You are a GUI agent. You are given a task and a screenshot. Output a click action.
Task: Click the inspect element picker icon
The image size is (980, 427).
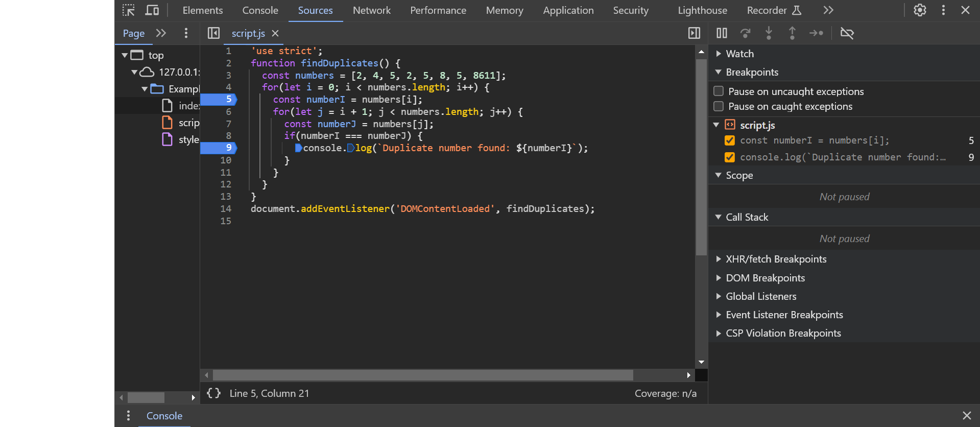(x=128, y=10)
